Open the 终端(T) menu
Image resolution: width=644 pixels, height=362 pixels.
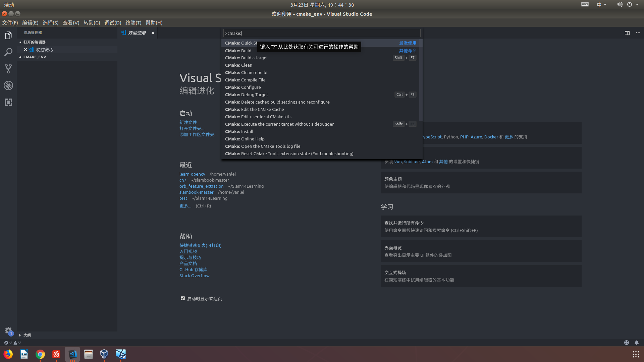point(133,23)
